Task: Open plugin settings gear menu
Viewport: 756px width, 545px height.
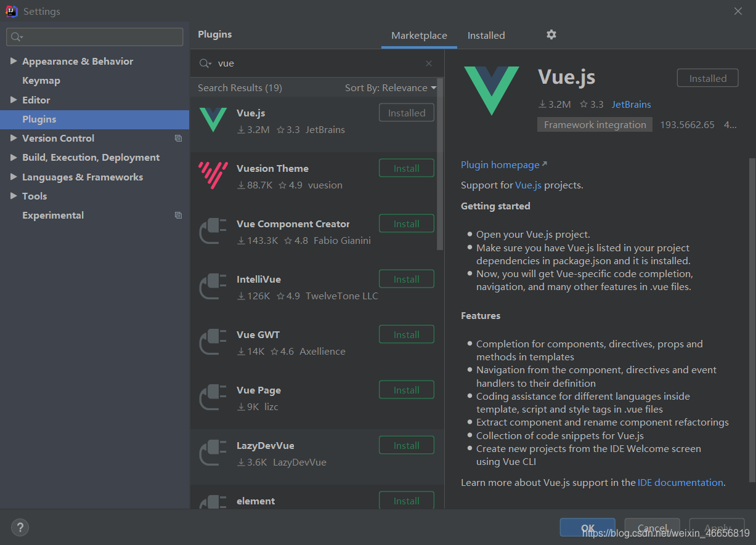Action: [551, 34]
